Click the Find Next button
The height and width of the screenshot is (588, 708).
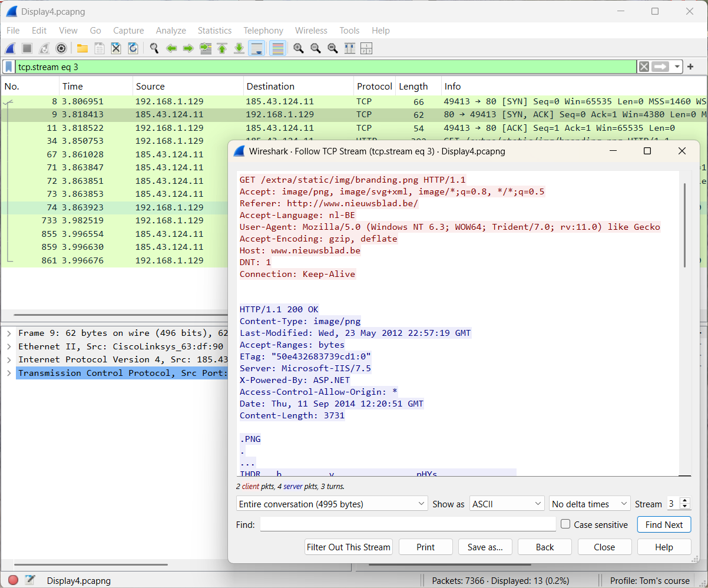click(664, 525)
